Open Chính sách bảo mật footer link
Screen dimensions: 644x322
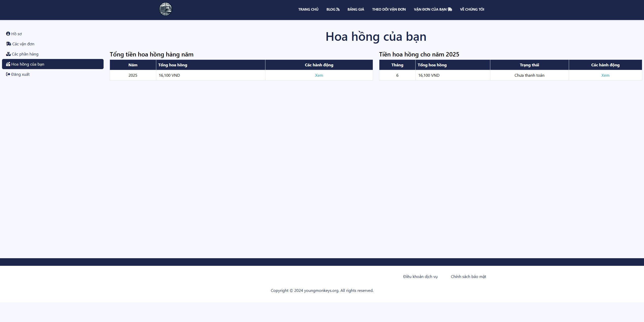click(x=468, y=276)
